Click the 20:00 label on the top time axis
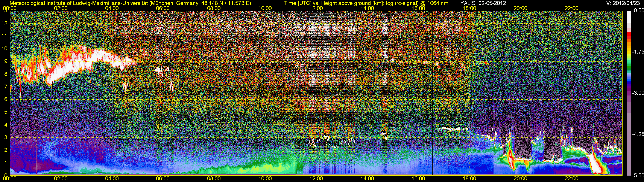Screen dimensions: 644x182 [521, 8]
